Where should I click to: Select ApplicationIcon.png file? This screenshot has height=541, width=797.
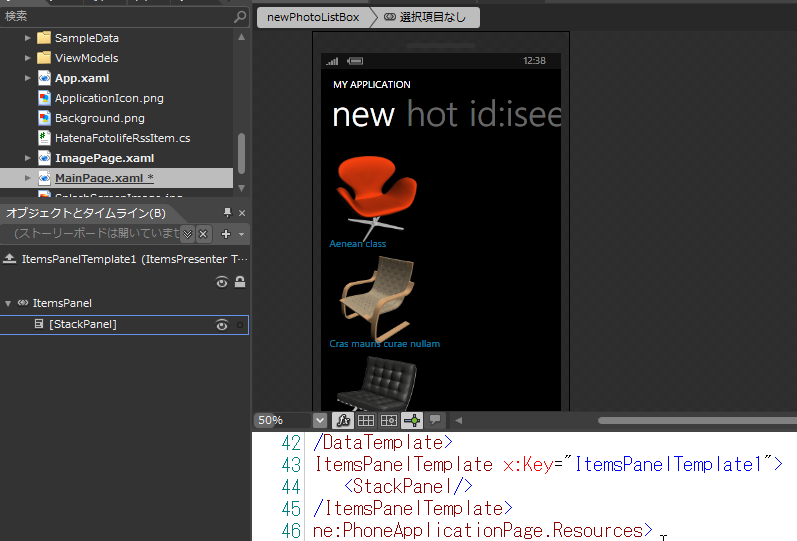109,98
